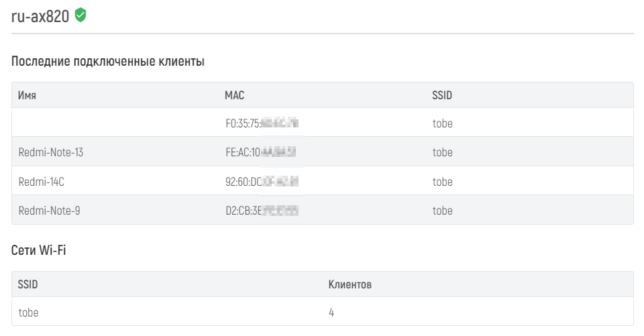Click the Клиентов column header
Image resolution: width=644 pixels, height=336 pixels.
[350, 284]
